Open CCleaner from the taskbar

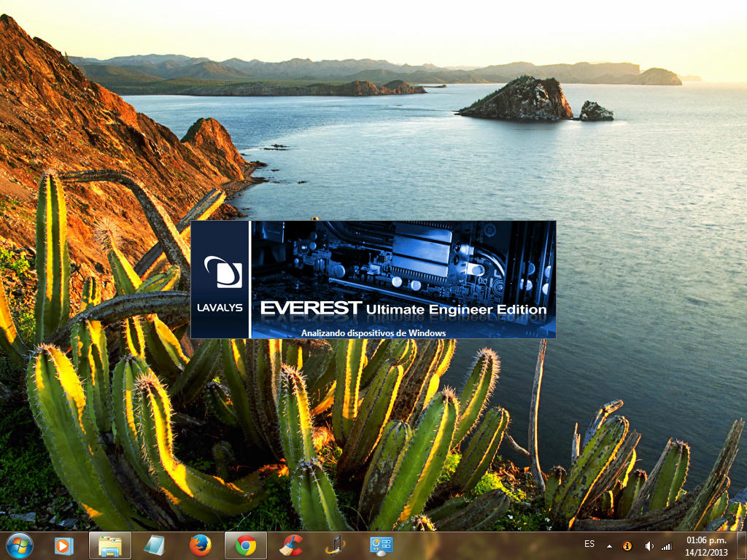click(x=291, y=545)
